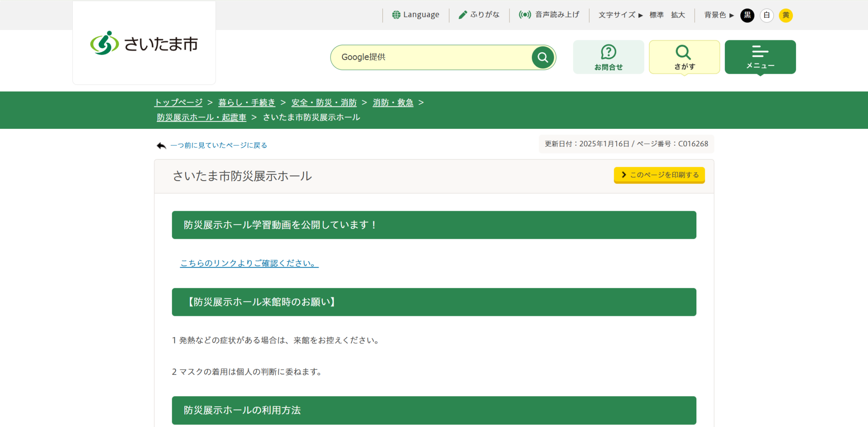868x427 pixels.
Task: Navigate to トップページ breadcrumb
Action: [178, 102]
